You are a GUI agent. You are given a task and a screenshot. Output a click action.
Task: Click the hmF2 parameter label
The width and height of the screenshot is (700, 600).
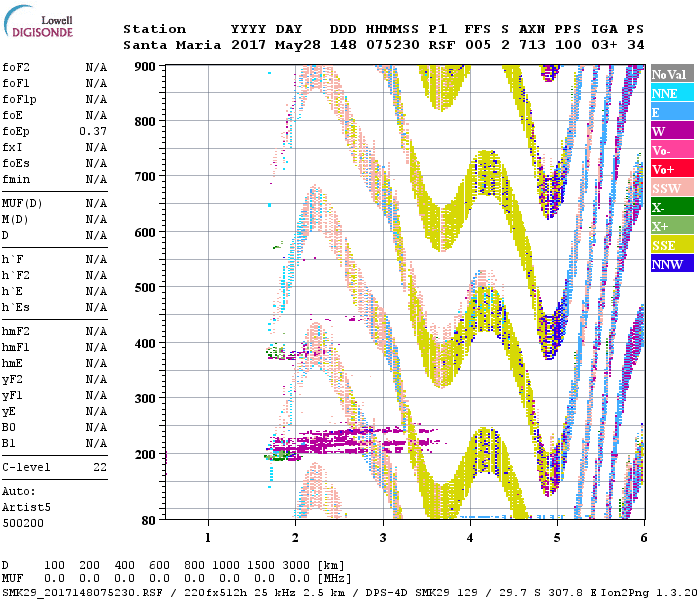click(16, 331)
